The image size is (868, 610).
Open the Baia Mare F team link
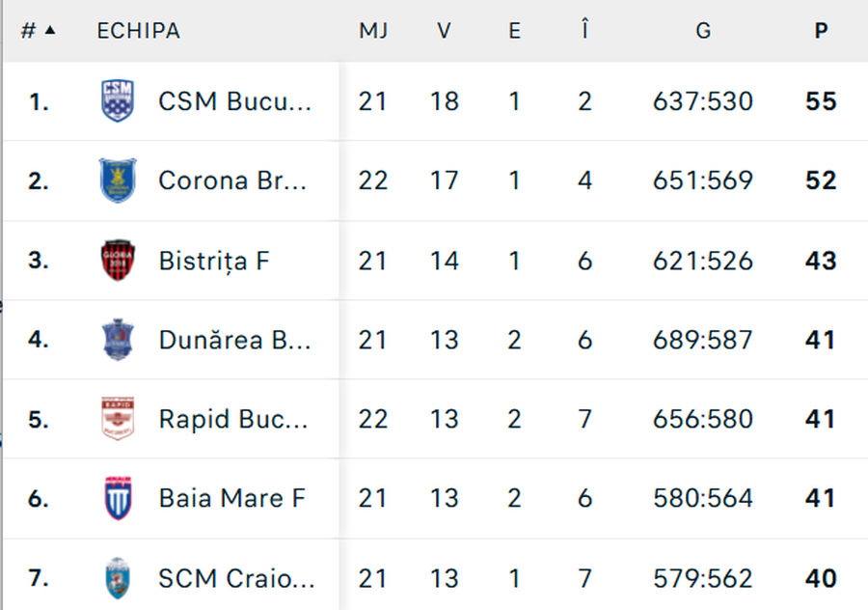[231, 499]
